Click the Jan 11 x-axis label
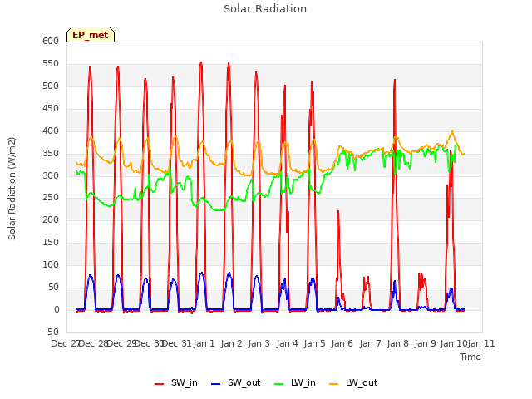The width and height of the screenshot is (532, 399). click(481, 343)
